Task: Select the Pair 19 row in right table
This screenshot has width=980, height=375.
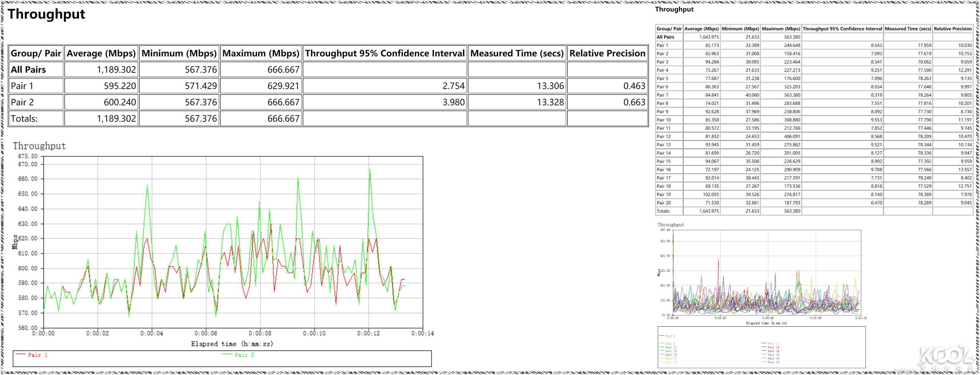Action: 664,195
